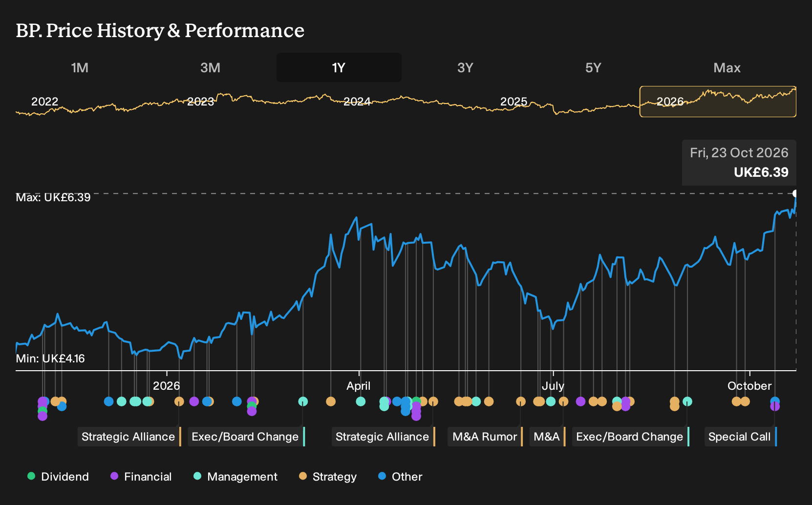812x505 pixels.
Task: Click the Min: UK£4.16 label
Action: [x=50, y=358]
